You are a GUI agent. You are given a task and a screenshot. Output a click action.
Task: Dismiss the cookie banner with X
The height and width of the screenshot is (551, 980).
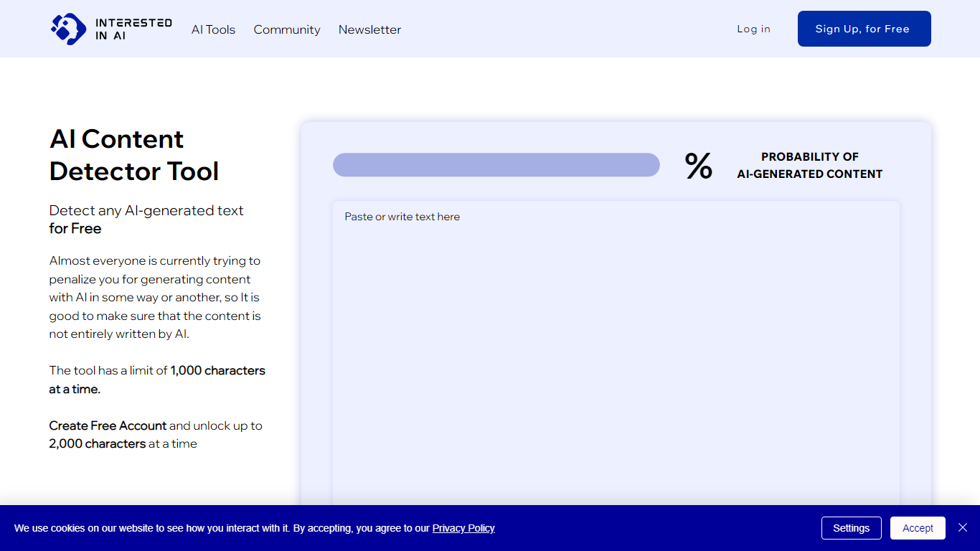click(x=963, y=528)
